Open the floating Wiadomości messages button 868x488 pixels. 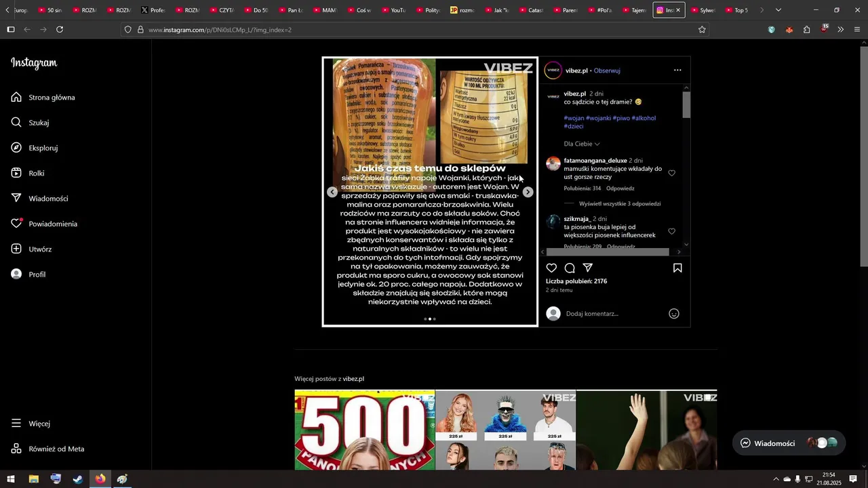(789, 443)
